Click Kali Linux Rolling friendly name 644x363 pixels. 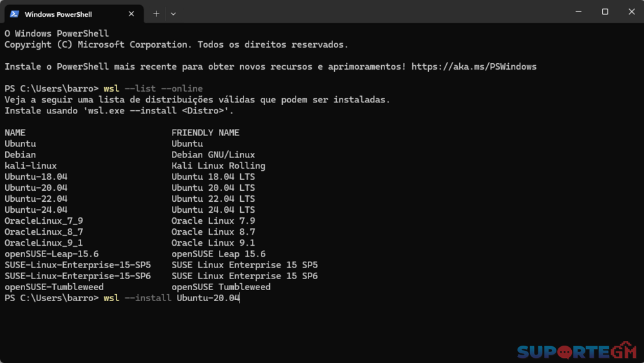tap(218, 166)
